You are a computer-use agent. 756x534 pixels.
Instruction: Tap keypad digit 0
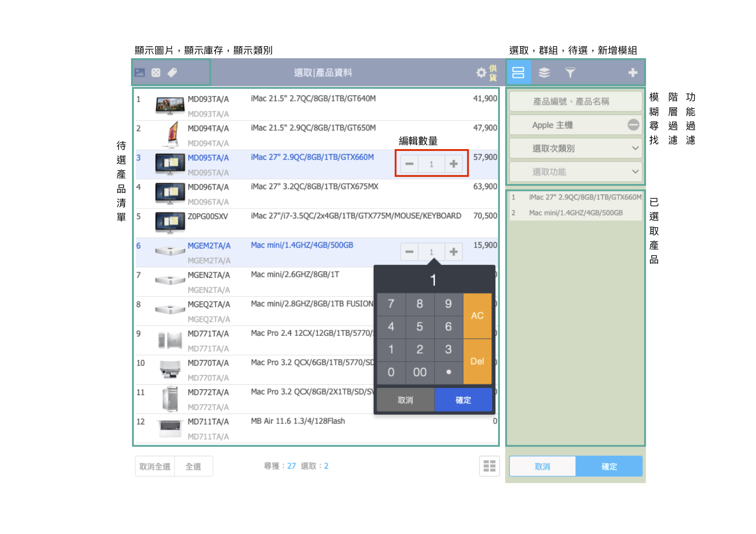391,372
